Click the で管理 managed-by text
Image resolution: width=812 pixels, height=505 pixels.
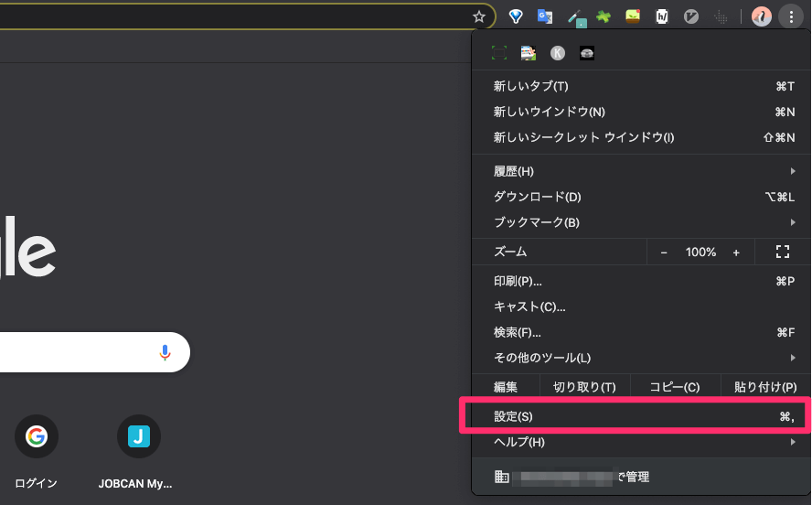tap(634, 477)
